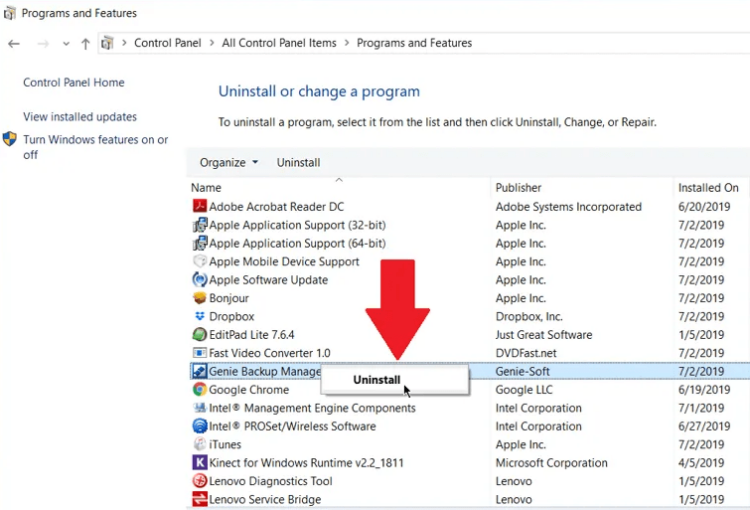Expand the chevron before Control Panel breadcrumb
The width and height of the screenshot is (750, 510).
pos(124,43)
